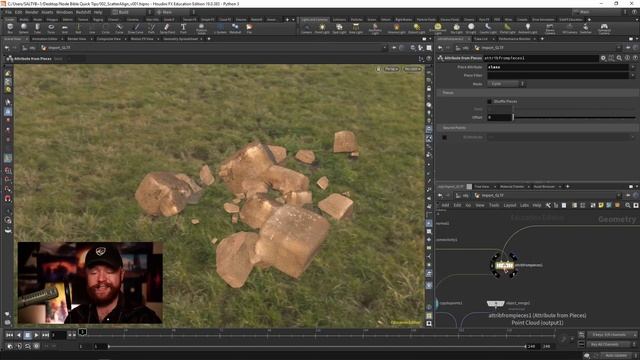
Task: Select the Font shelf tool
Action: (183, 28)
